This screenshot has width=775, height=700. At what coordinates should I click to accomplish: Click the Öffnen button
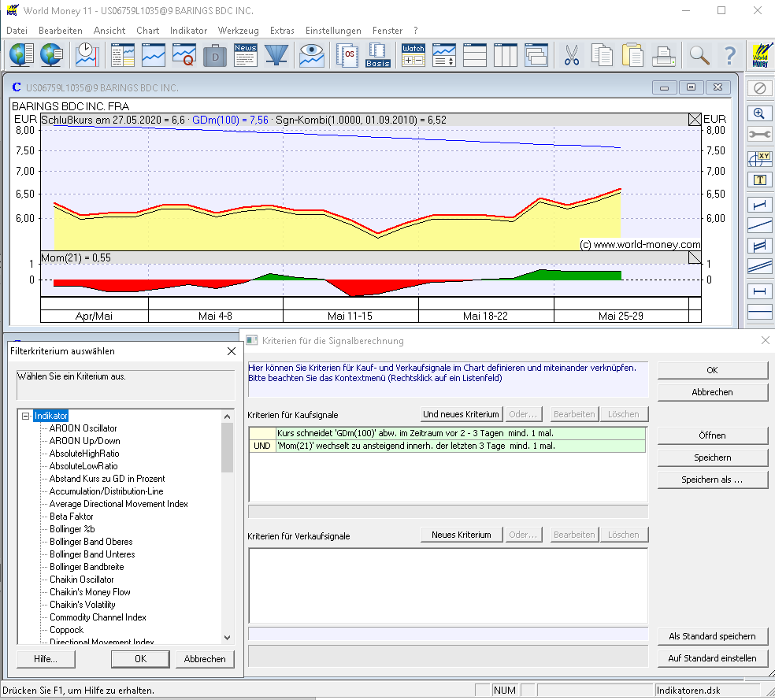click(712, 435)
